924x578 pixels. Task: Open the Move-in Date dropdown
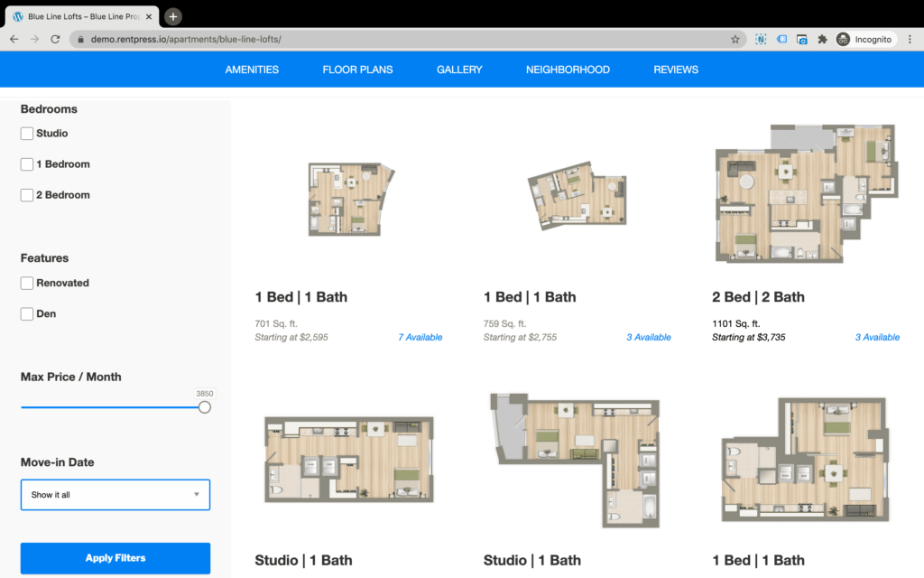point(115,495)
